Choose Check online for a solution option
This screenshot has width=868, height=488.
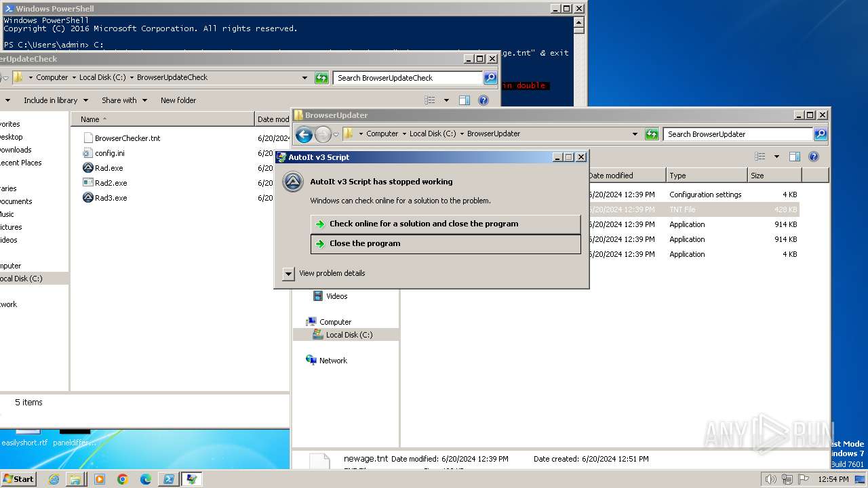pos(446,224)
